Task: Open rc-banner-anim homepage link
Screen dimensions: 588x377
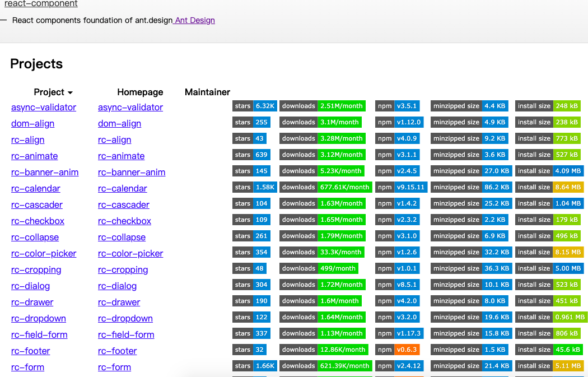Action: pyautogui.click(x=132, y=172)
